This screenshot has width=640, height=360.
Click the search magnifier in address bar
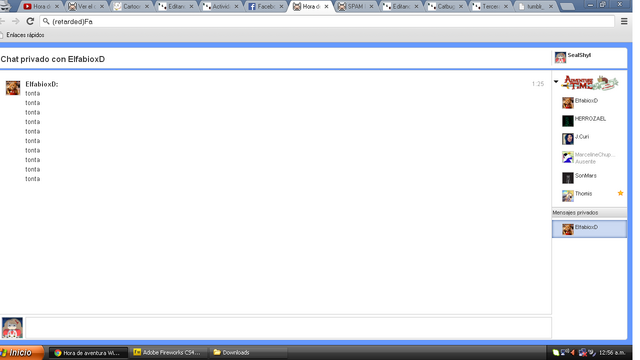coord(46,21)
